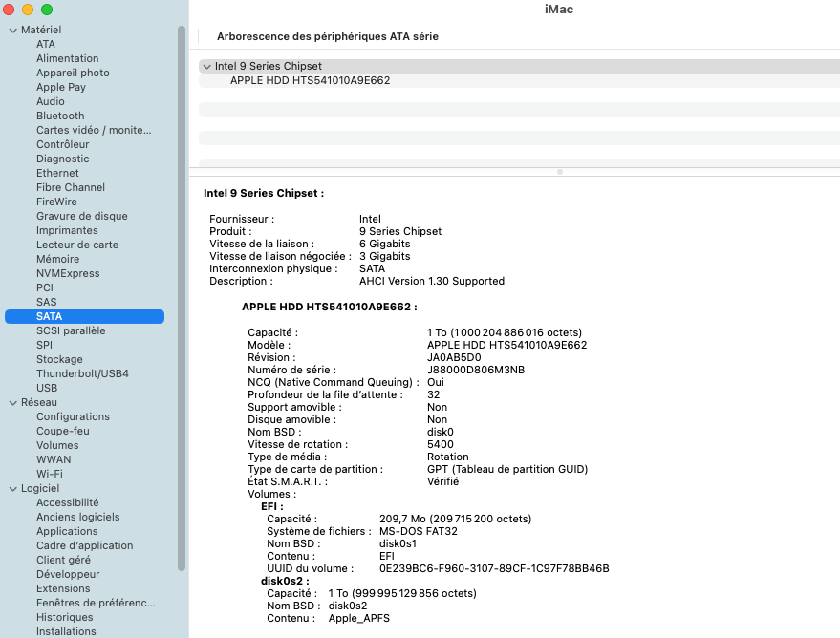Click the sidebar vertical scrollbar

click(x=182, y=298)
